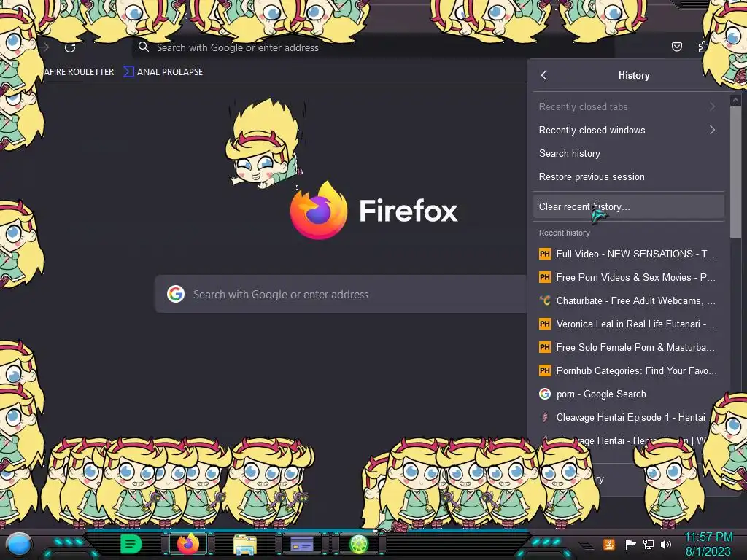Focus the top address bar
Image resolution: width=747 pixels, height=560 pixels.
coord(373,47)
